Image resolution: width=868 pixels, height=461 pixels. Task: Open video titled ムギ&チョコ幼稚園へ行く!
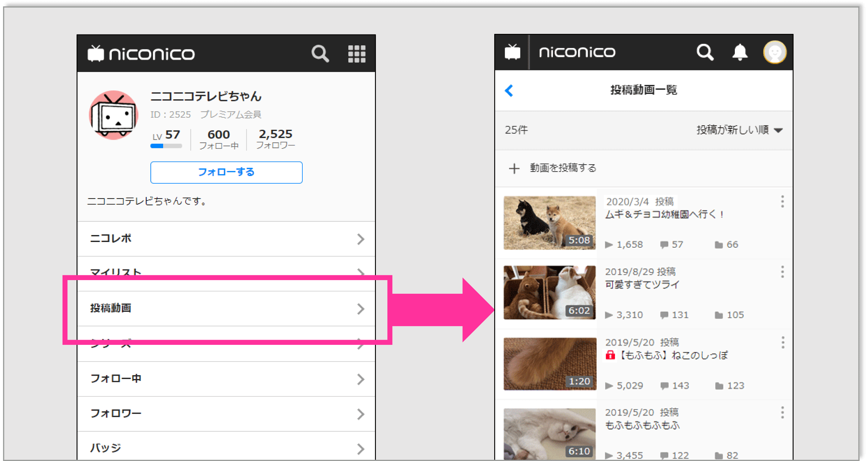pos(664,214)
